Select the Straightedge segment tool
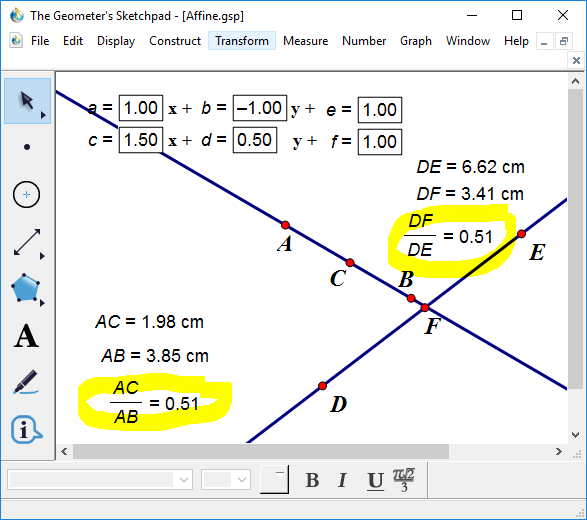This screenshot has height=520, width=587. point(27,242)
